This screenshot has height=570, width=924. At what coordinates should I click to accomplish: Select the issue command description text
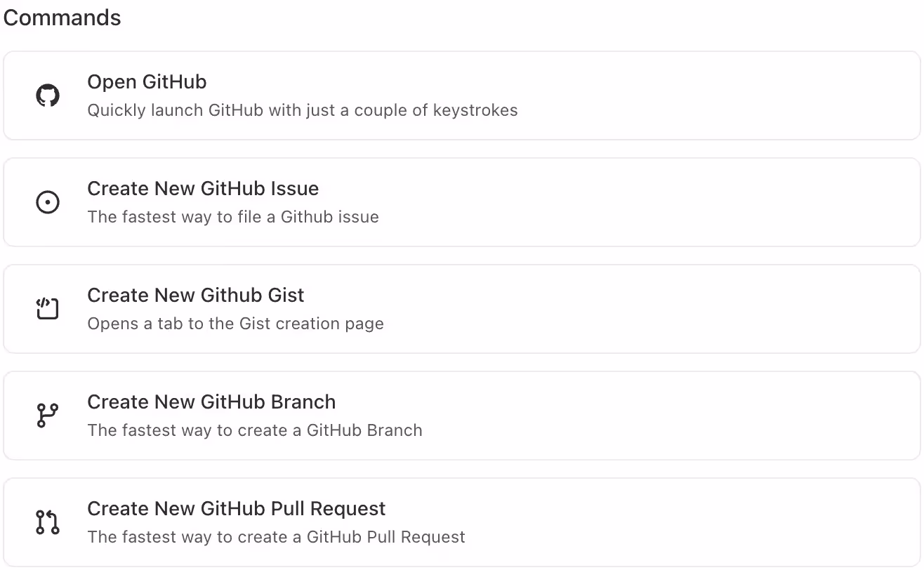point(232,217)
